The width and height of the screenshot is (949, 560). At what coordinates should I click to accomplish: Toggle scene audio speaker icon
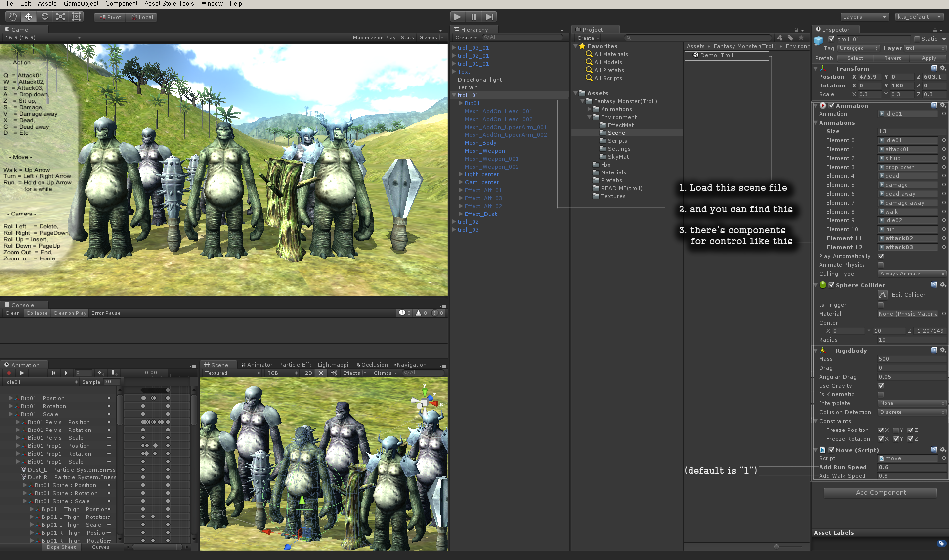point(334,373)
